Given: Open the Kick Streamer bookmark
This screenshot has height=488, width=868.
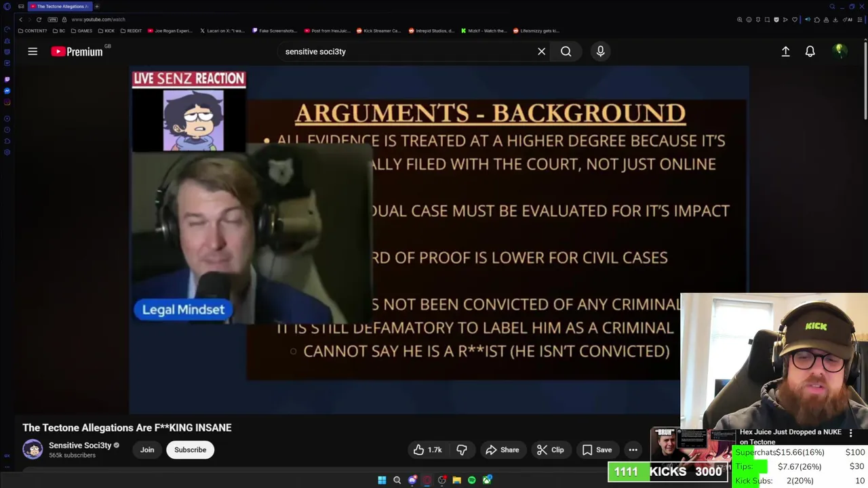Looking at the screenshot, I should click(378, 30).
